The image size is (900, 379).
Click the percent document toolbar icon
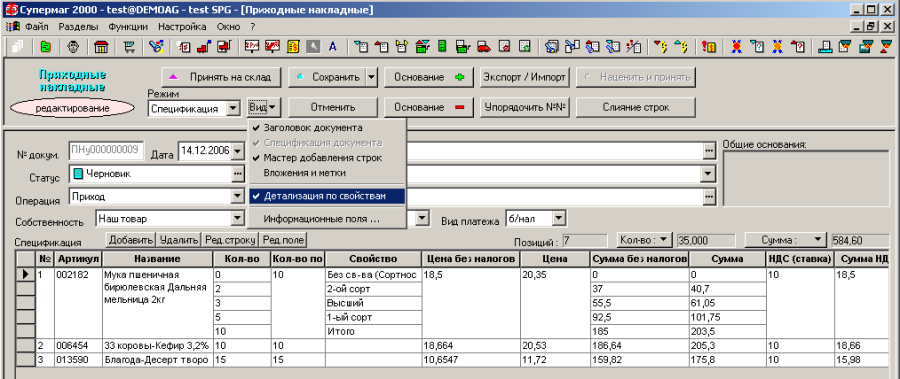[x=634, y=47]
